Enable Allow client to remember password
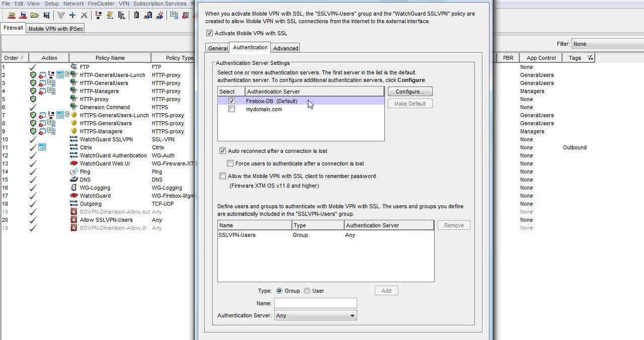This screenshot has height=340, width=644. [x=222, y=176]
